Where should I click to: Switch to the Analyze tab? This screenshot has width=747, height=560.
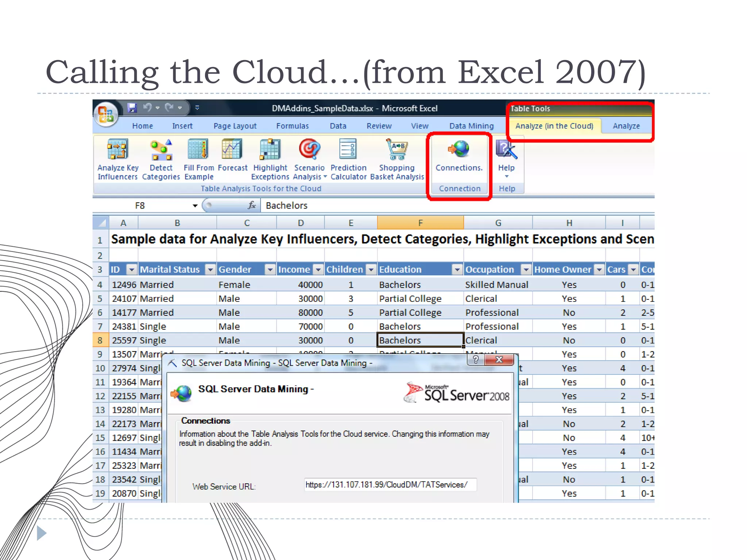tap(626, 126)
